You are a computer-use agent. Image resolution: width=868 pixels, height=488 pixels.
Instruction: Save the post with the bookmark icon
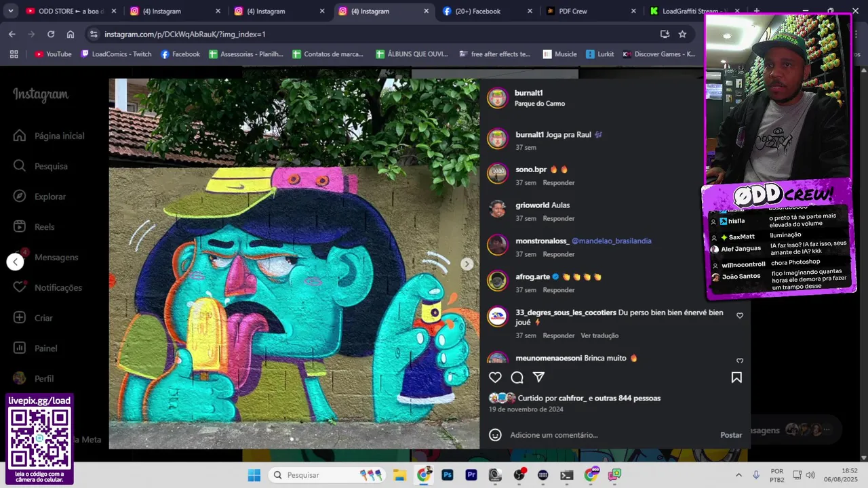pyautogui.click(x=736, y=378)
